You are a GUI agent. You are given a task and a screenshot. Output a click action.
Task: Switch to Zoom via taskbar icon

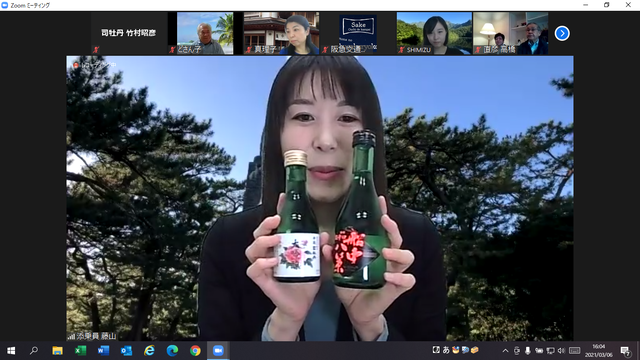pos(218,351)
